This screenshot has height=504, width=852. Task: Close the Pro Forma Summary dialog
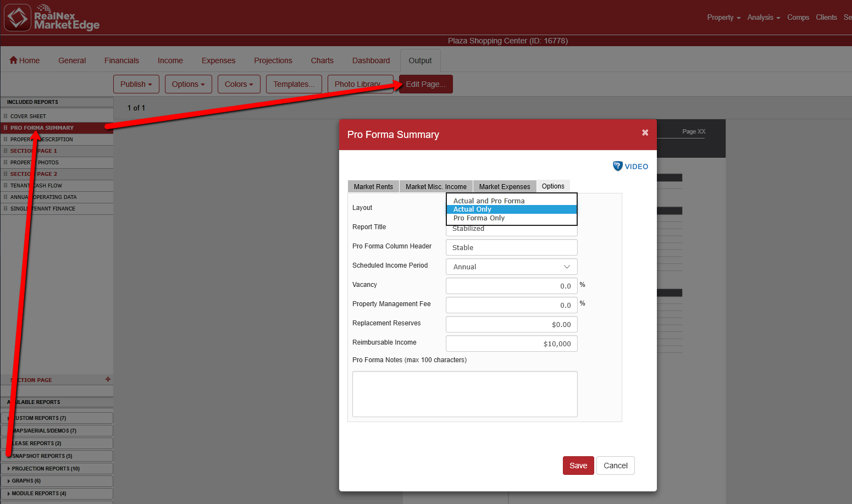point(645,132)
